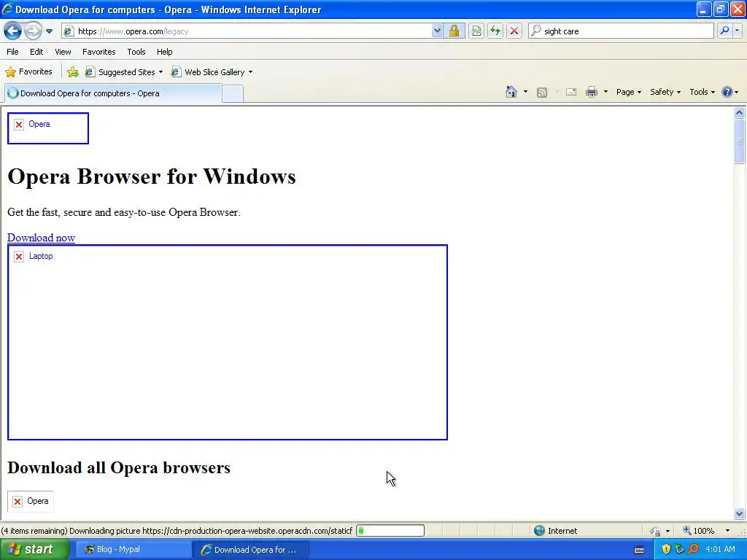
Task: Click the RSS feeds icon
Action: point(542,93)
